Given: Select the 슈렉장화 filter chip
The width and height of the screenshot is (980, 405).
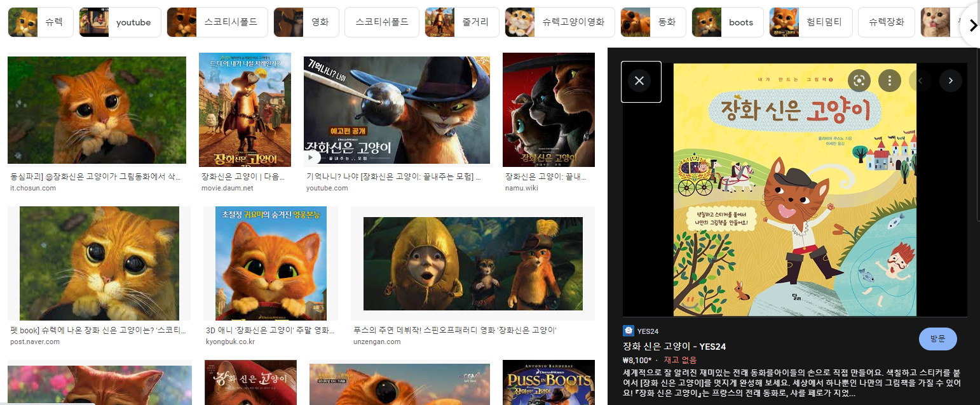Looking at the screenshot, I should pyautogui.click(x=886, y=22).
